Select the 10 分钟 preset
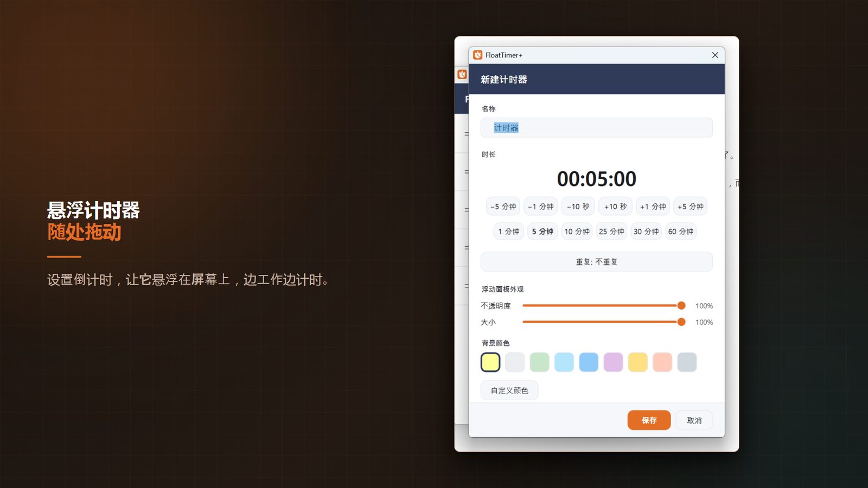This screenshot has height=488, width=868. (577, 232)
